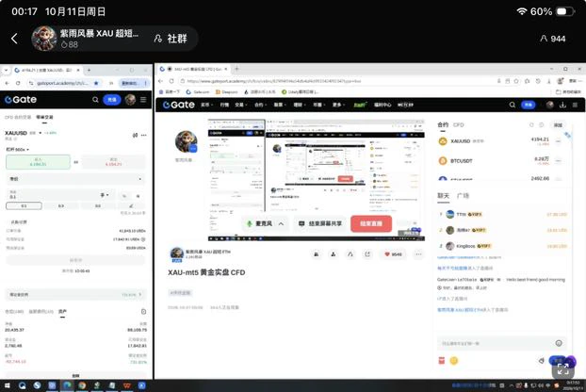Select the green buy price box
The width and height of the screenshot is (586, 392).
click(38, 162)
